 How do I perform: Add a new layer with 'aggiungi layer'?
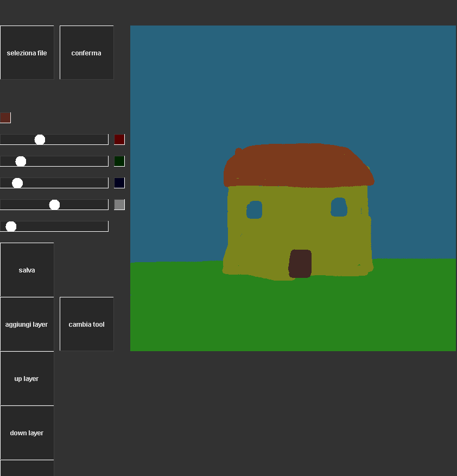[27, 324]
